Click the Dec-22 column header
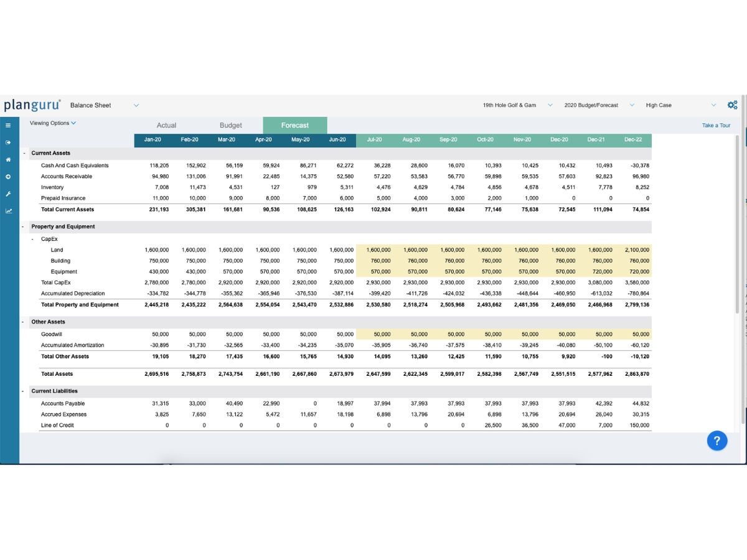 pos(633,140)
